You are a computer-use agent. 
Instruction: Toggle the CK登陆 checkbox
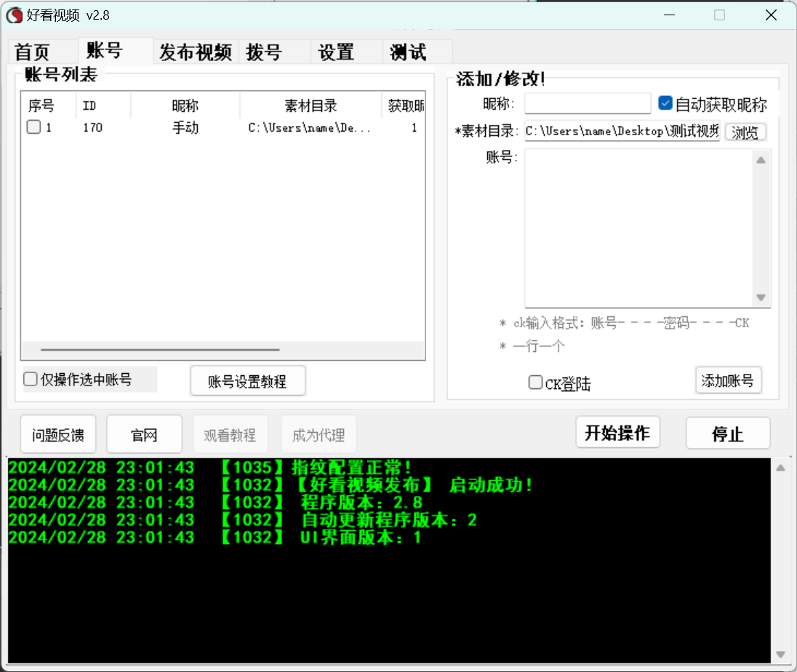[536, 383]
